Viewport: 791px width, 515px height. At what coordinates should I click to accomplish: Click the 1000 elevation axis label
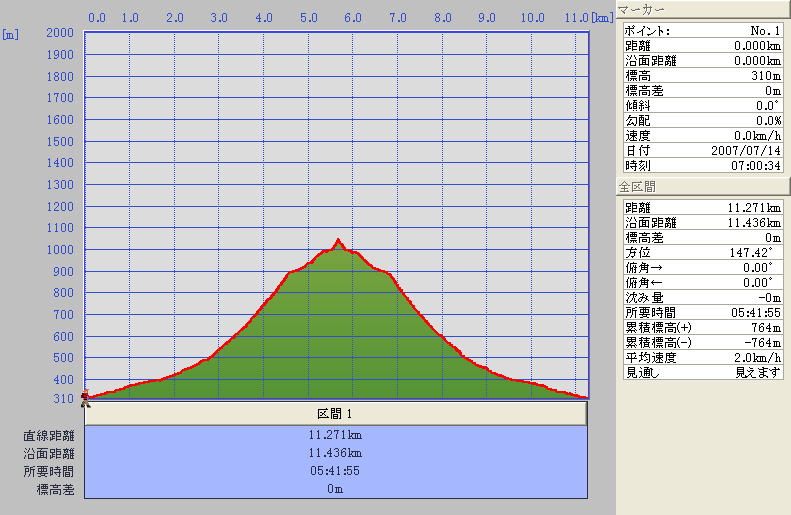60,250
